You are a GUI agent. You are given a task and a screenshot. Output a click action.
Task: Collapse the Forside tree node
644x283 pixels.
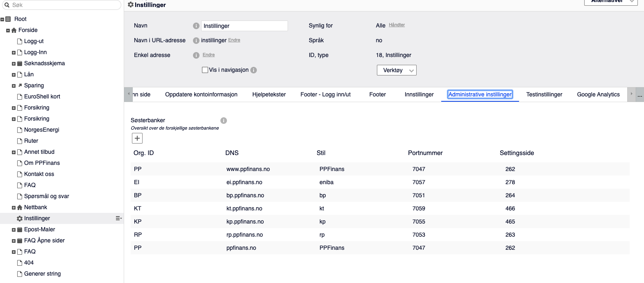click(8, 31)
